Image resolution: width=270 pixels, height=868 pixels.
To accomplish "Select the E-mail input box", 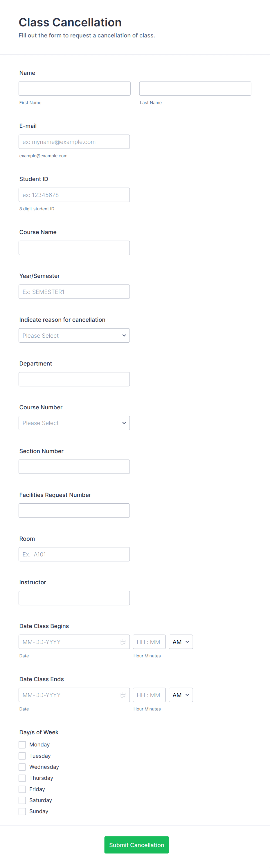I will [x=74, y=142].
